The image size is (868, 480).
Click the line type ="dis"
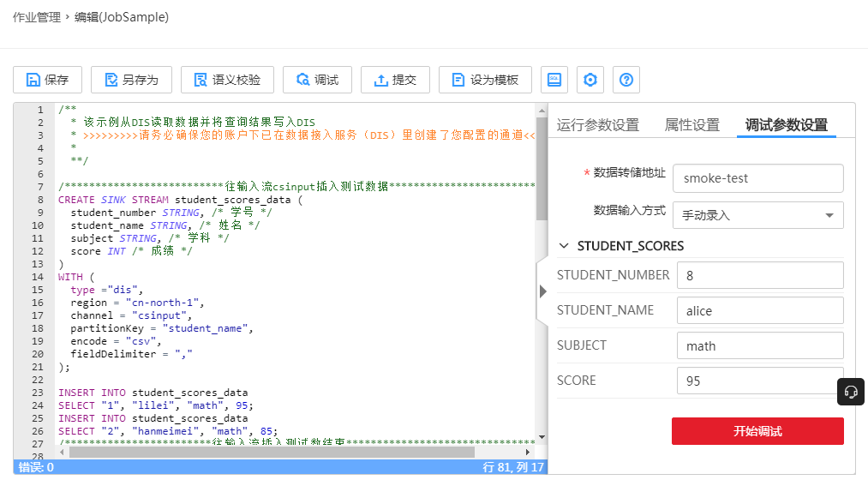pyautogui.click(x=107, y=290)
